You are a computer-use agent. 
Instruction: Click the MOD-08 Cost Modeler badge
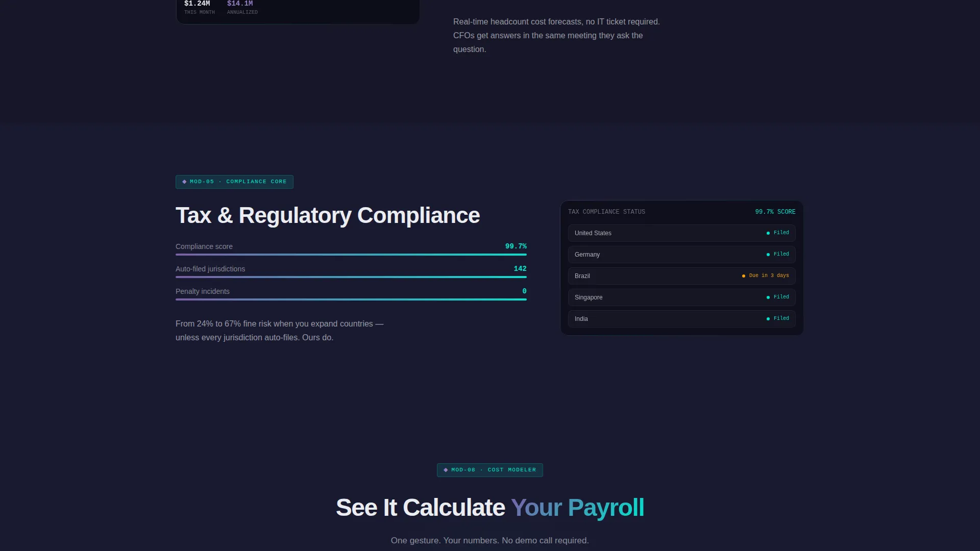(x=489, y=470)
